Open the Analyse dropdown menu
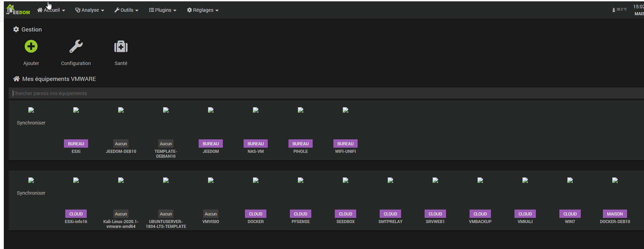This screenshot has width=644, height=249. coord(90,10)
